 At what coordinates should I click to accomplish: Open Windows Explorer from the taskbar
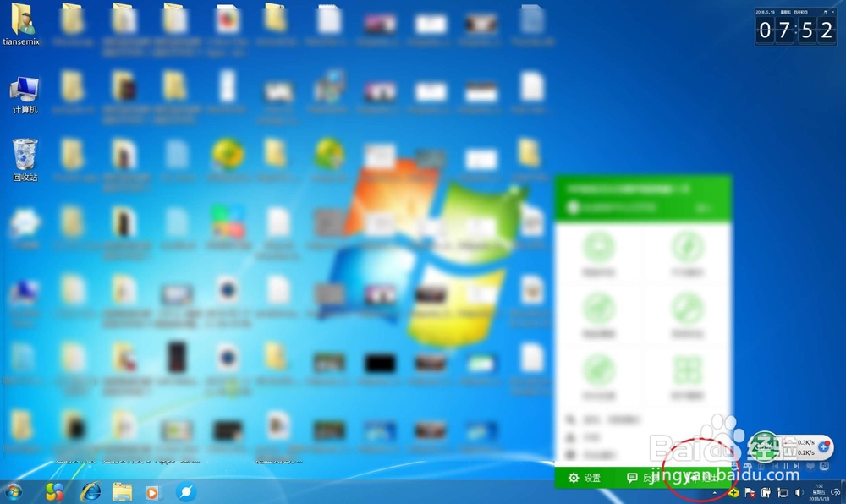[x=122, y=492]
